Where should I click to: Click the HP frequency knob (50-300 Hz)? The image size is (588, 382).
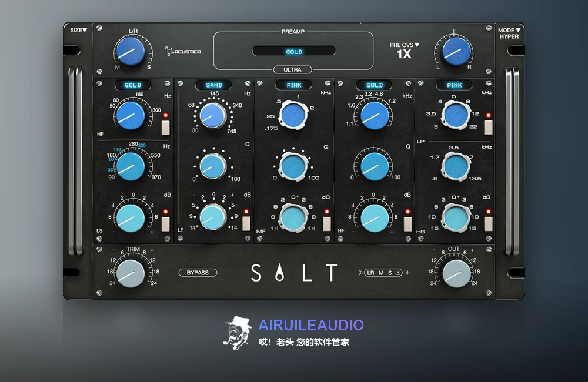click(131, 115)
